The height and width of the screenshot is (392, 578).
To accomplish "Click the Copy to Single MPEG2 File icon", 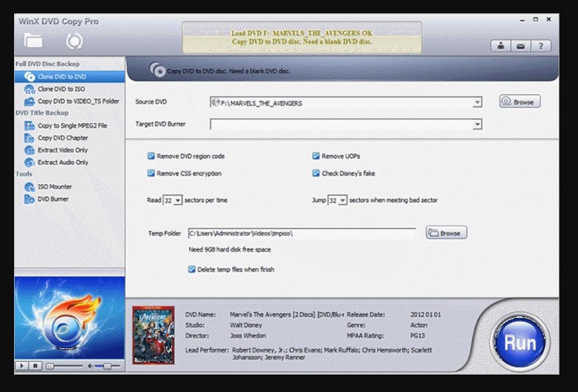I will (x=30, y=125).
